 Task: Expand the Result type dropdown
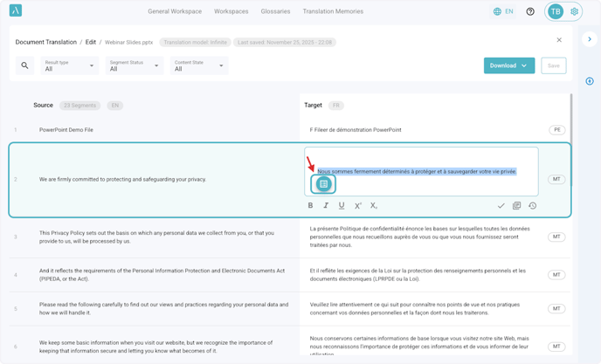(x=70, y=65)
